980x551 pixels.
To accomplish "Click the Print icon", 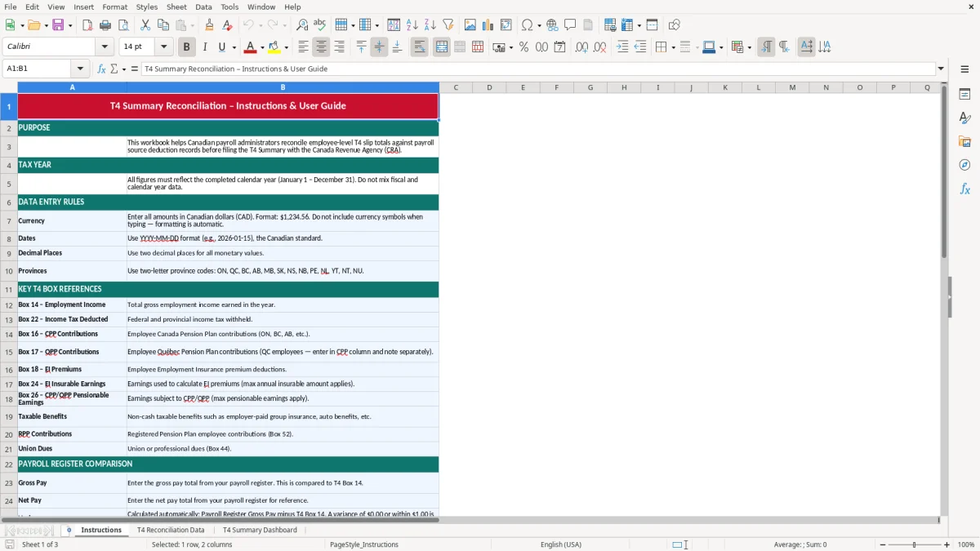I will tap(105, 25).
